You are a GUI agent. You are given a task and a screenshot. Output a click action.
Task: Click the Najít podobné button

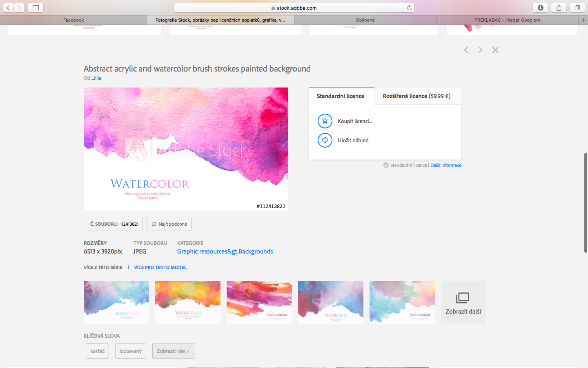tap(169, 224)
